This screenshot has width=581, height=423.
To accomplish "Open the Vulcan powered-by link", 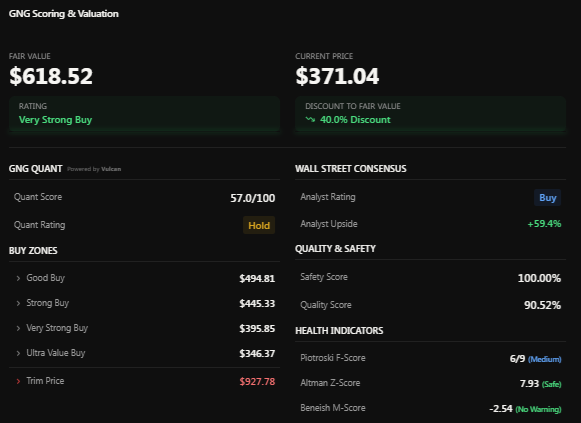I will [111, 169].
